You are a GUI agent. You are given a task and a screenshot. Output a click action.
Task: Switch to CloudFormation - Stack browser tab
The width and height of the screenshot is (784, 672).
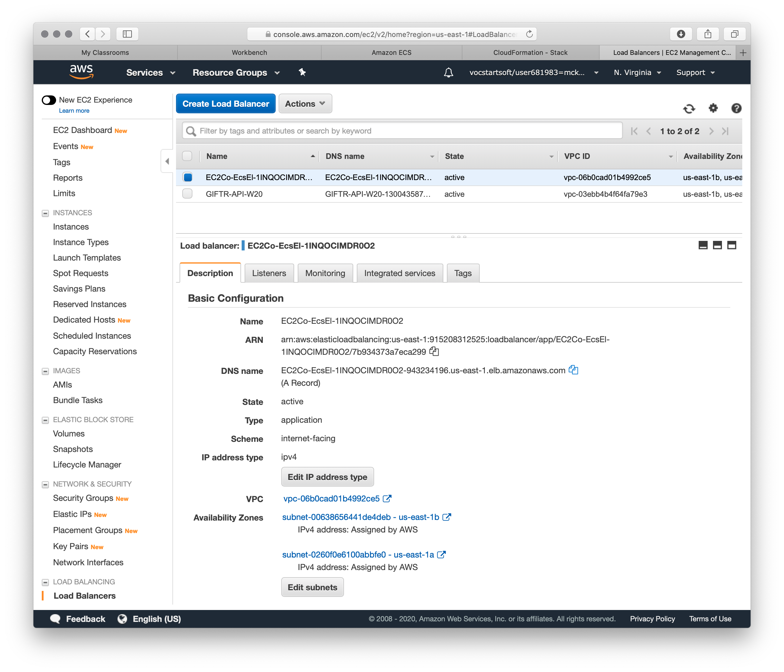[x=530, y=52]
